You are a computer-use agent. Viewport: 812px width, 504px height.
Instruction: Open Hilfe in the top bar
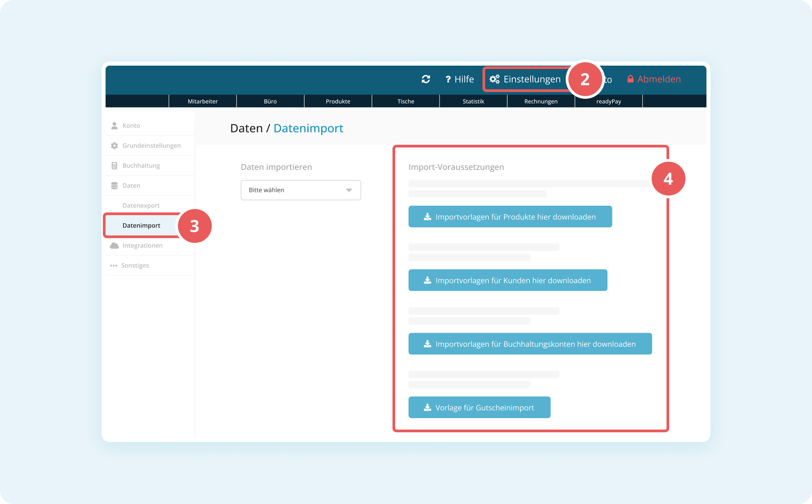pyautogui.click(x=460, y=79)
